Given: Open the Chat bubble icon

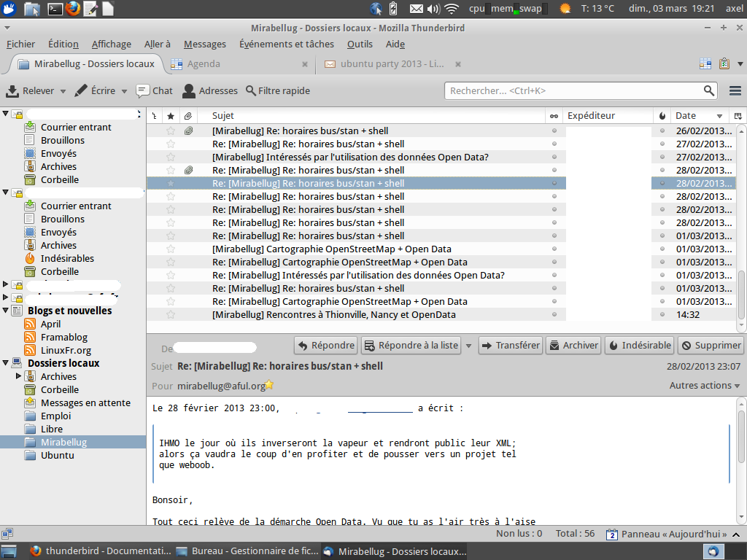Looking at the screenshot, I should click(x=142, y=91).
